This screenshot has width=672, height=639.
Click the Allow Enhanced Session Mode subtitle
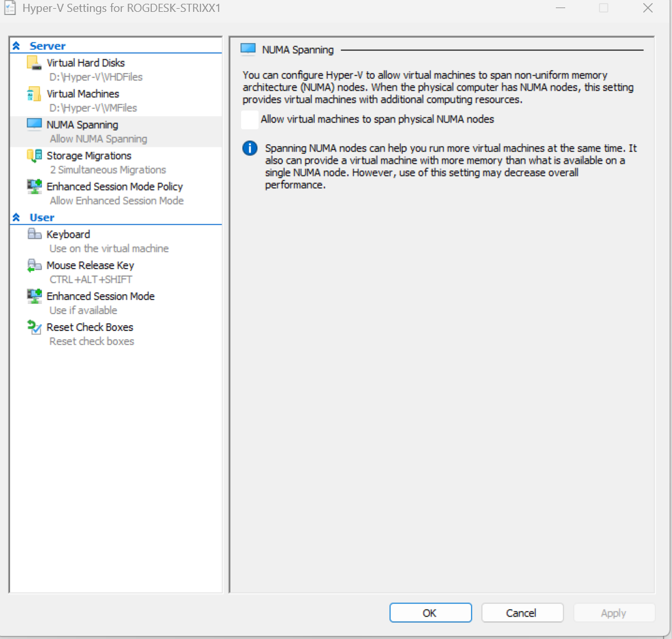coord(117,201)
